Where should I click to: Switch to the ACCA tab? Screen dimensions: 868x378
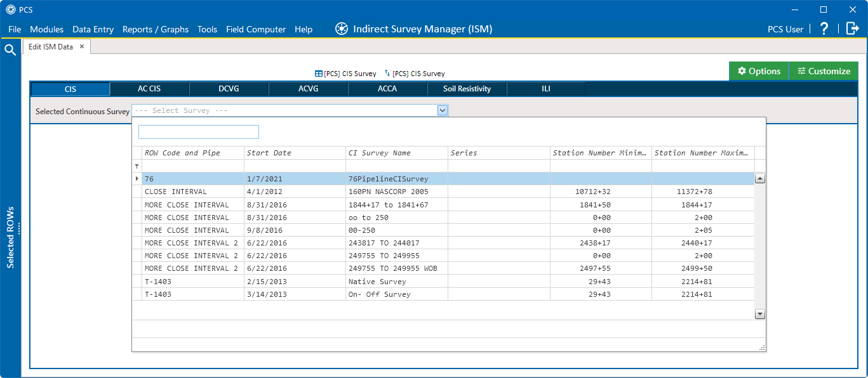point(387,89)
